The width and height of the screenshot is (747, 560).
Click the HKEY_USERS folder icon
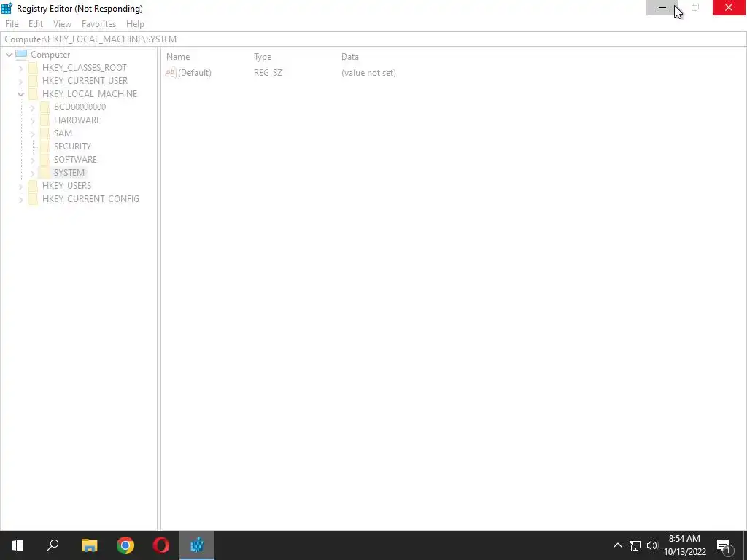33,185
